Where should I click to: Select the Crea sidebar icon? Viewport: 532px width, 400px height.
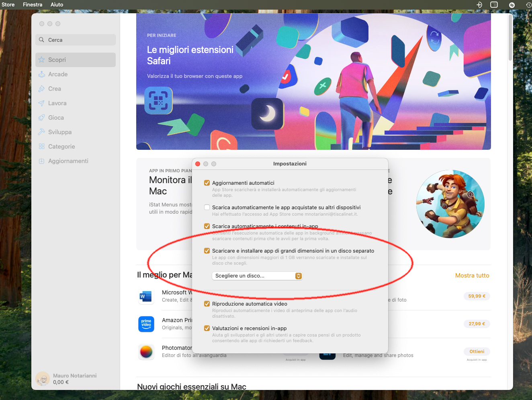[x=41, y=89]
